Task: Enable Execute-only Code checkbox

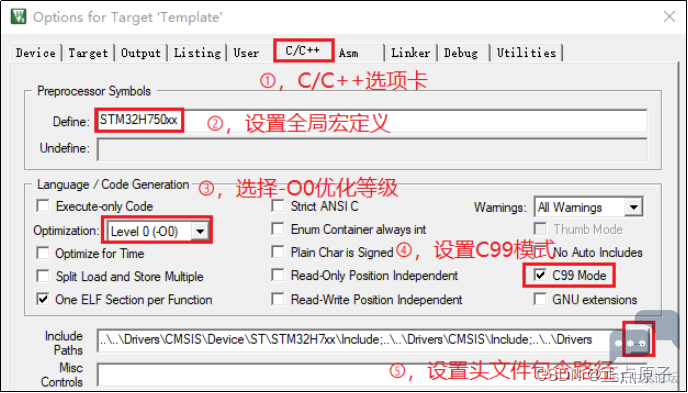Action: (x=43, y=206)
